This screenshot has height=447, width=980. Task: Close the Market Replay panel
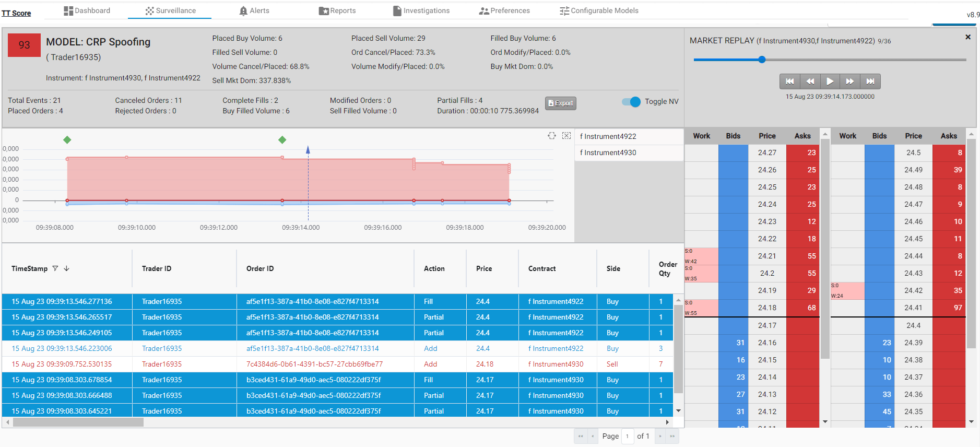[x=968, y=37]
